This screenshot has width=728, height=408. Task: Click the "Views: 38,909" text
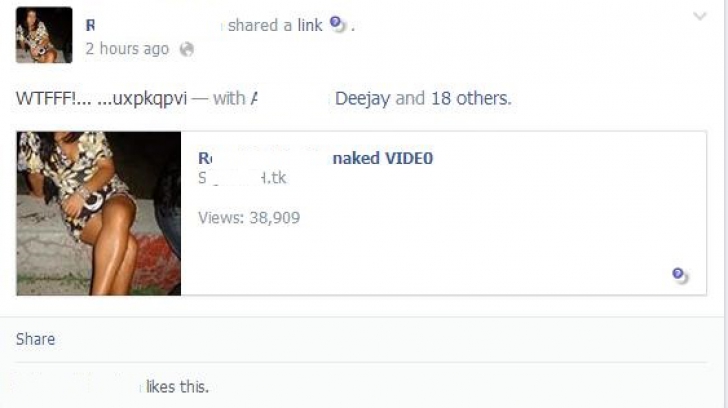(249, 217)
